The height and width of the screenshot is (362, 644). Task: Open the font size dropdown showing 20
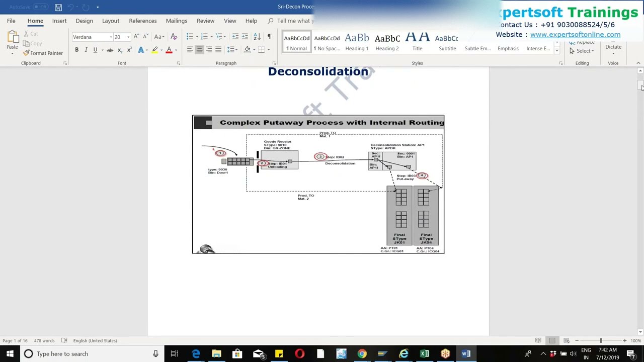tap(128, 37)
